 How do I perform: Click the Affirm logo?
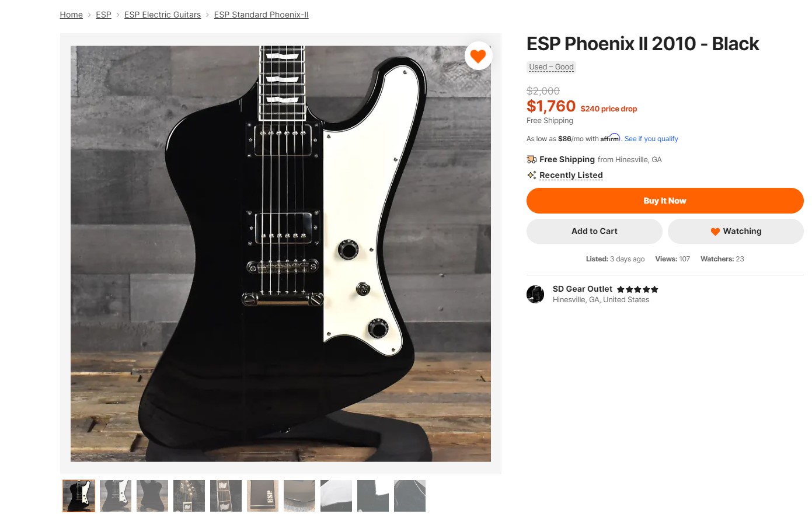point(610,138)
